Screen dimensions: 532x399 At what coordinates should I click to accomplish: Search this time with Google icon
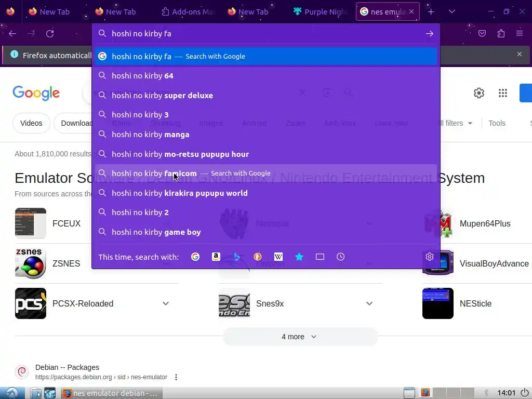(195, 257)
